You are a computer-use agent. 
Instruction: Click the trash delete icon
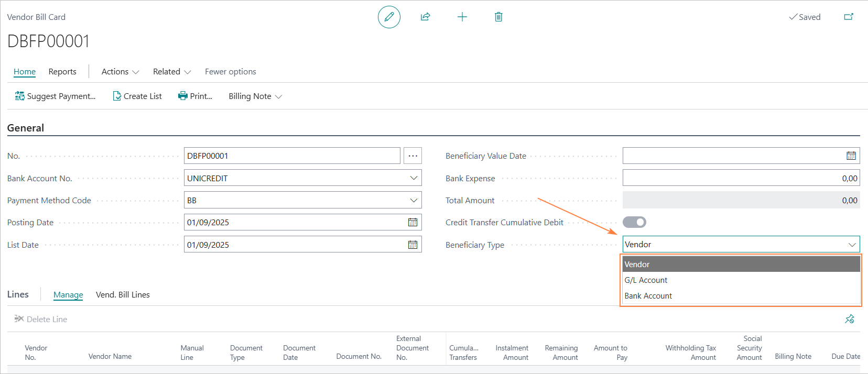point(498,17)
